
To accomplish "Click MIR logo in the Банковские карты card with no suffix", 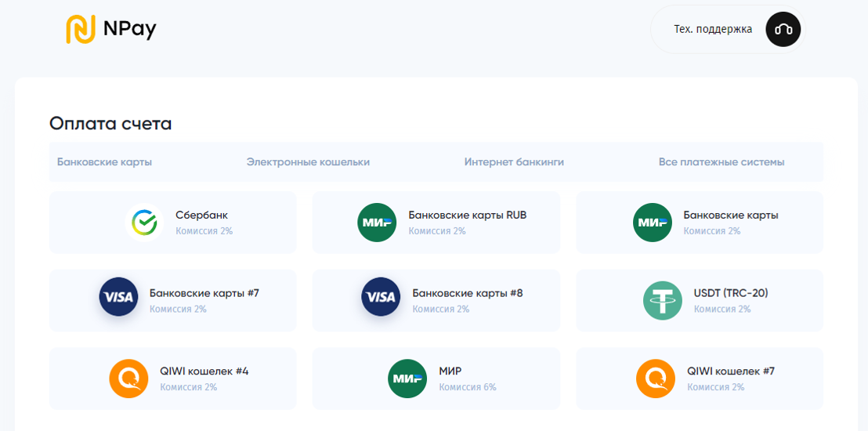I will (x=652, y=223).
